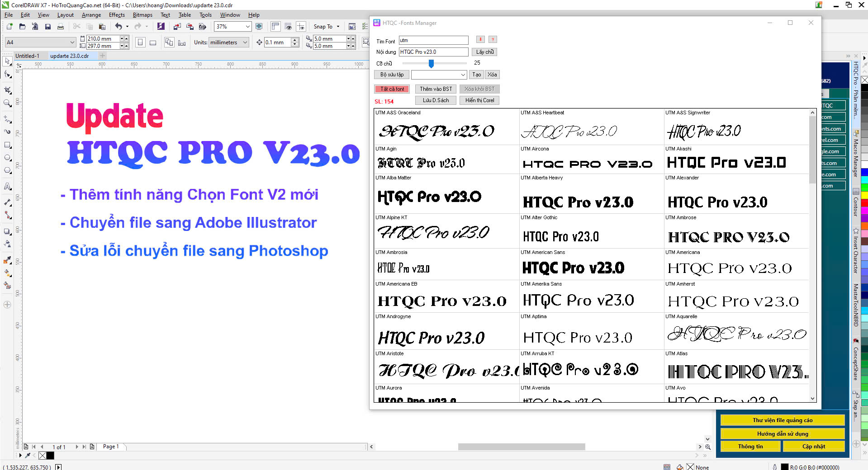Click the Export icon
Viewport: 868px width, 470px height.
coord(190,27)
